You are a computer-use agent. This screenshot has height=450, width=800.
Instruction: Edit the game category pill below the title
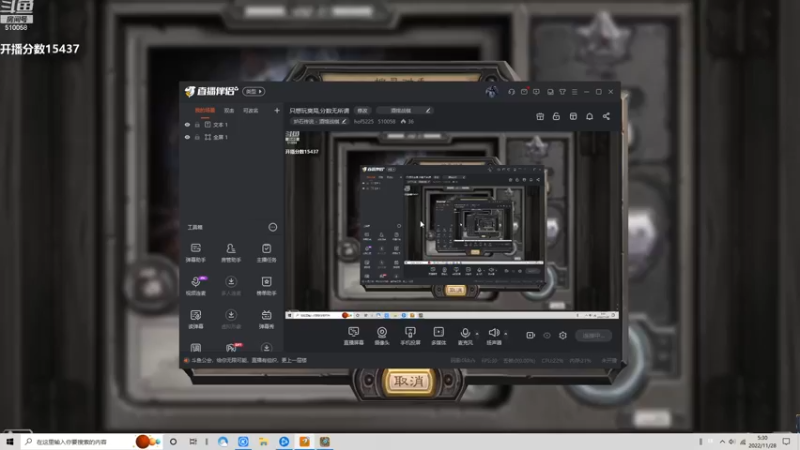[319, 121]
